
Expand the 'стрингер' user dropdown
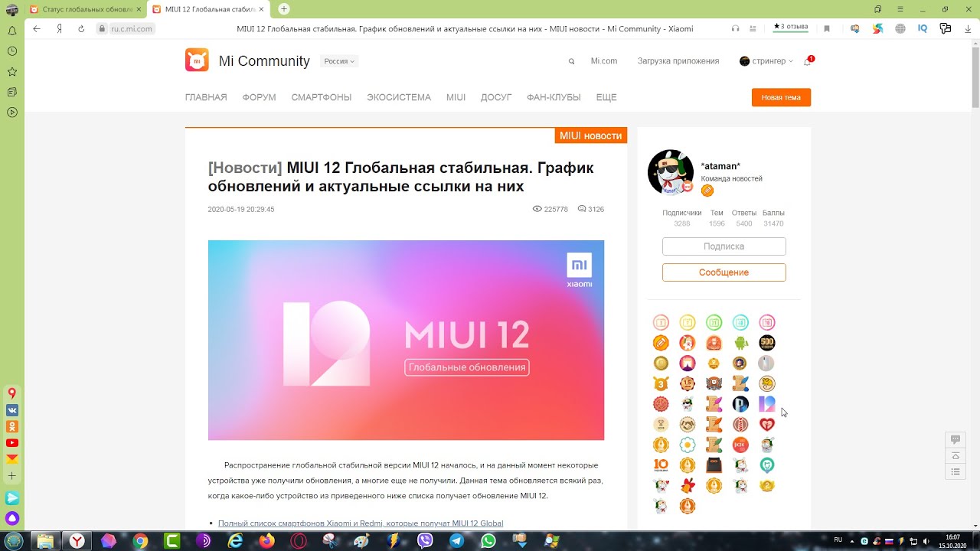pos(766,61)
